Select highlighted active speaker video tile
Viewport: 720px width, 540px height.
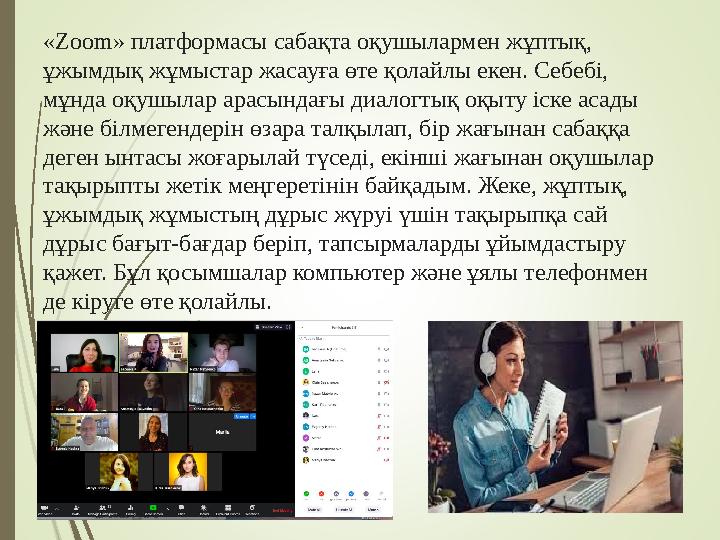pyautogui.click(x=153, y=353)
